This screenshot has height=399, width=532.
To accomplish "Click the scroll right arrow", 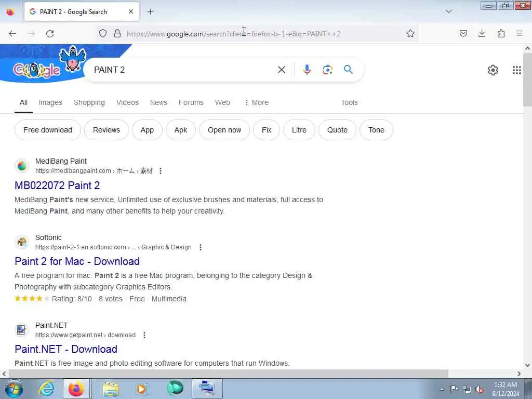I will pos(519,374).
